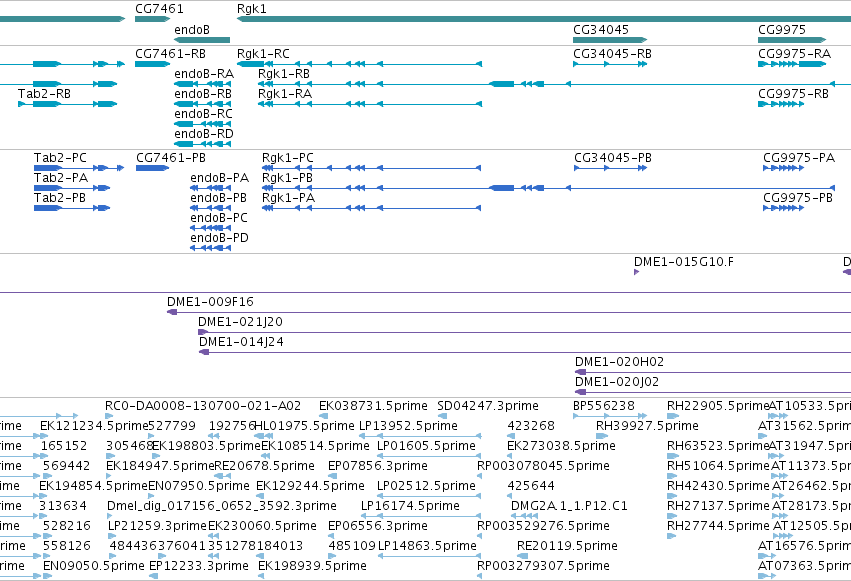Select the RE20119.5prime EST
Image resolution: width=851 pixels, height=581 pixels.
click(x=523, y=557)
